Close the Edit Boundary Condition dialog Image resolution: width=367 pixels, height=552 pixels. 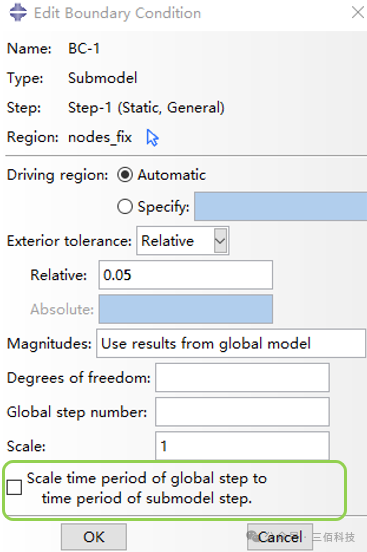[358, 13]
